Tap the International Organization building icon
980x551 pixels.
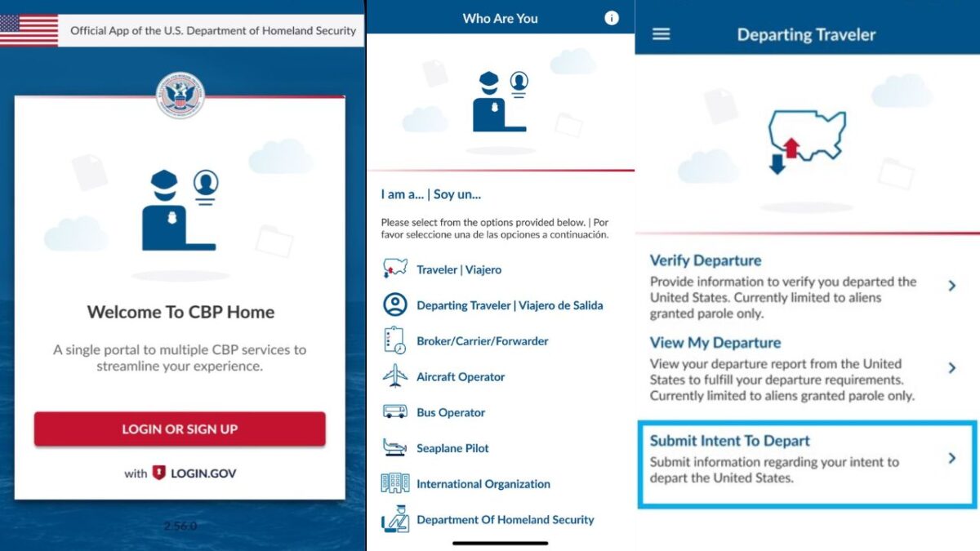(395, 483)
